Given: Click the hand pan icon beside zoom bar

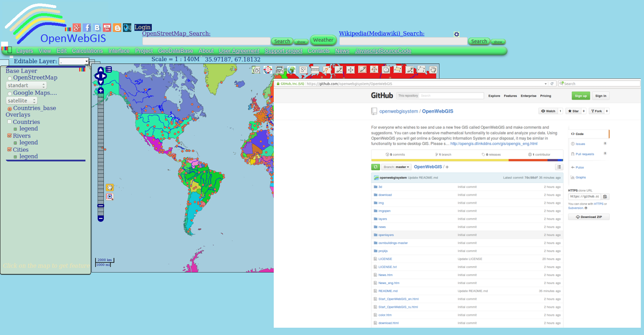Looking at the screenshot, I should pyautogui.click(x=109, y=187).
